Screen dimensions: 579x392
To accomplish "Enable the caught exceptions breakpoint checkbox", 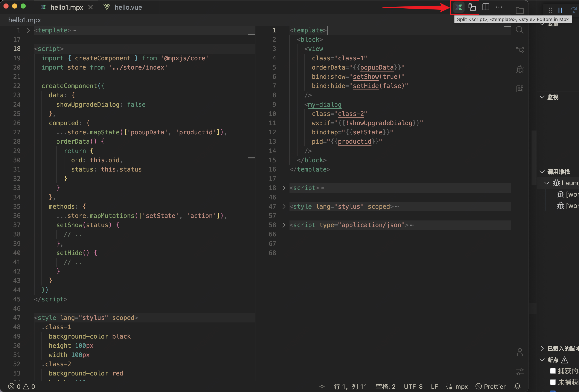I will (x=553, y=371).
